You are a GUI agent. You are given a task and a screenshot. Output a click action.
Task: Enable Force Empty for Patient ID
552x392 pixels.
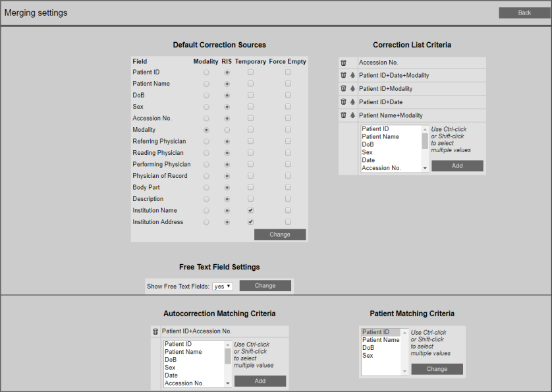(x=288, y=72)
